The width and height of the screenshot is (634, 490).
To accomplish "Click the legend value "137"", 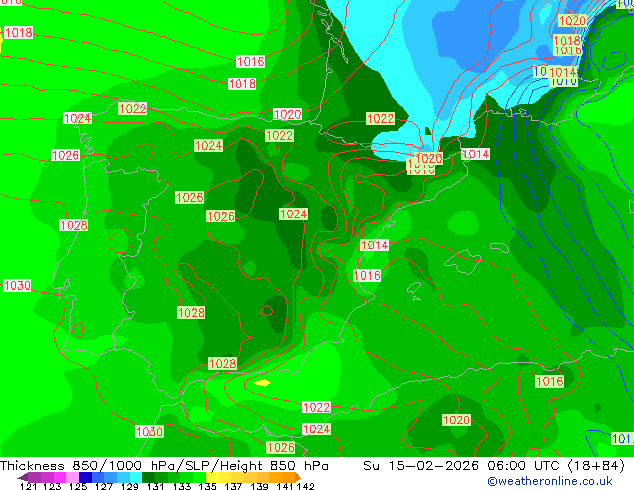I will [233, 486].
